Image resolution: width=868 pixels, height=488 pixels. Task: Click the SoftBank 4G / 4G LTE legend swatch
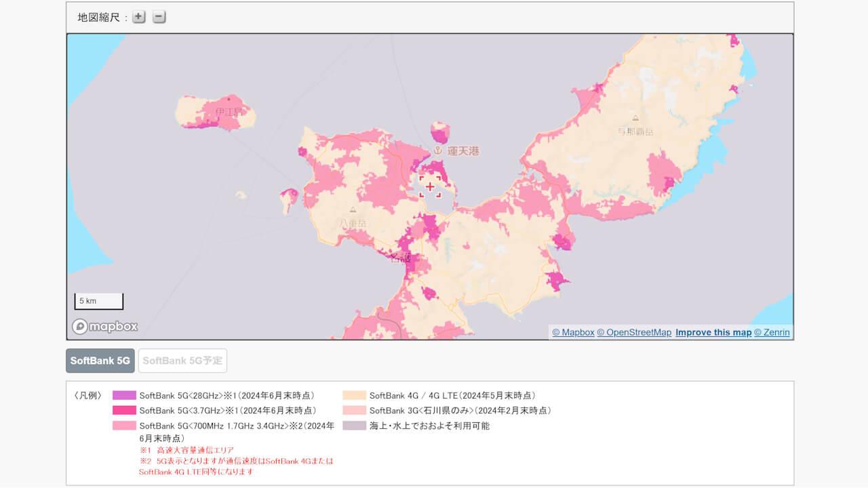(354, 395)
